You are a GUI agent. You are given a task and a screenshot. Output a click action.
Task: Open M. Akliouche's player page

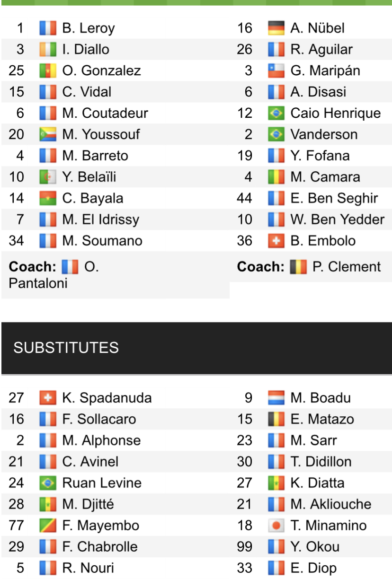click(x=330, y=504)
